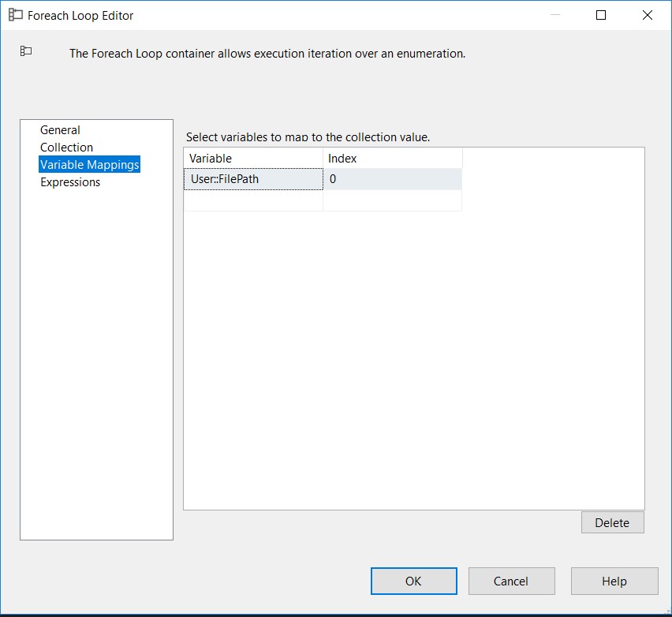Maximize the Foreach Loop Editor window
The width and height of the screenshot is (672, 617).
pyautogui.click(x=601, y=15)
